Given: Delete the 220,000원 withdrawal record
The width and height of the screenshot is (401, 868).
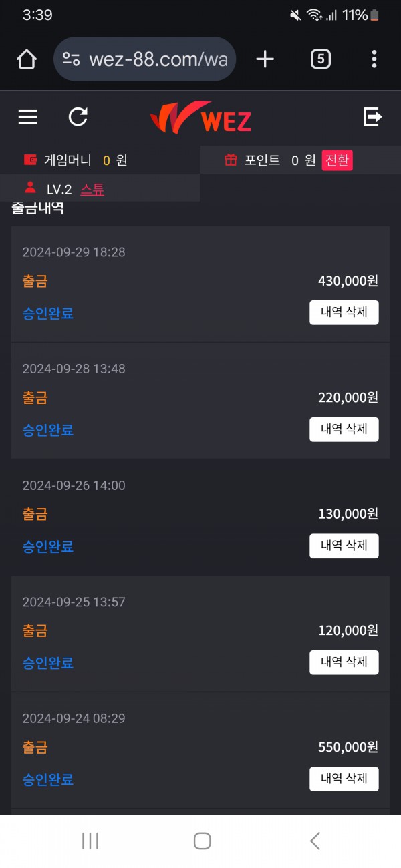Looking at the screenshot, I should 344,429.
